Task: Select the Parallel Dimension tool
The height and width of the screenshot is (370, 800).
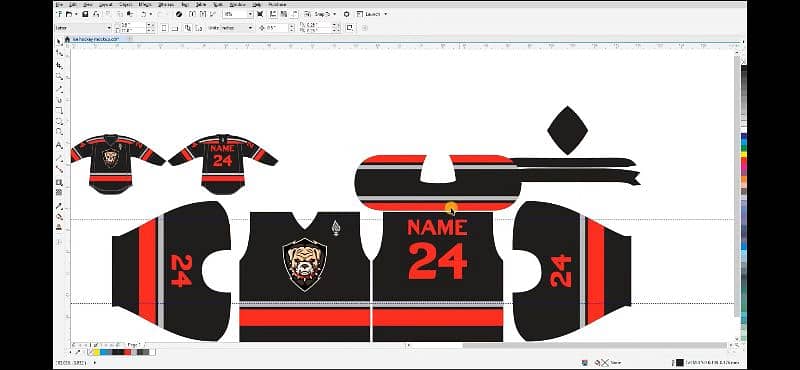Action: (x=59, y=158)
